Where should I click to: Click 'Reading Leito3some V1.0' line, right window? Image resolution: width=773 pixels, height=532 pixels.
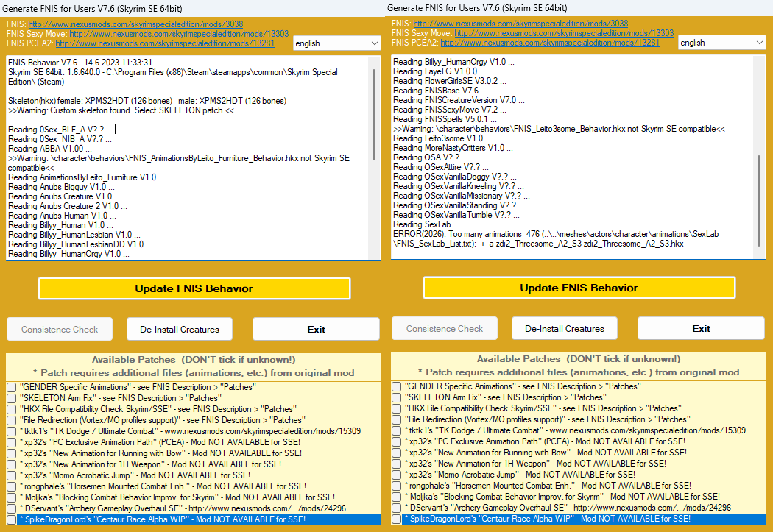pos(442,138)
